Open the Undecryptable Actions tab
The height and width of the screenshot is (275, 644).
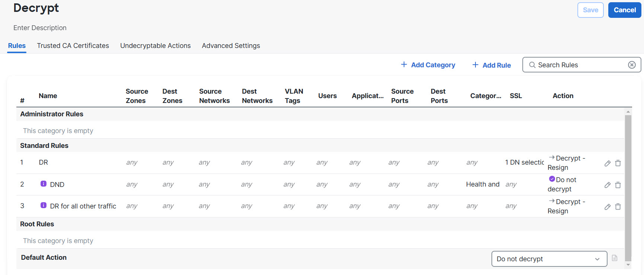coord(155,46)
